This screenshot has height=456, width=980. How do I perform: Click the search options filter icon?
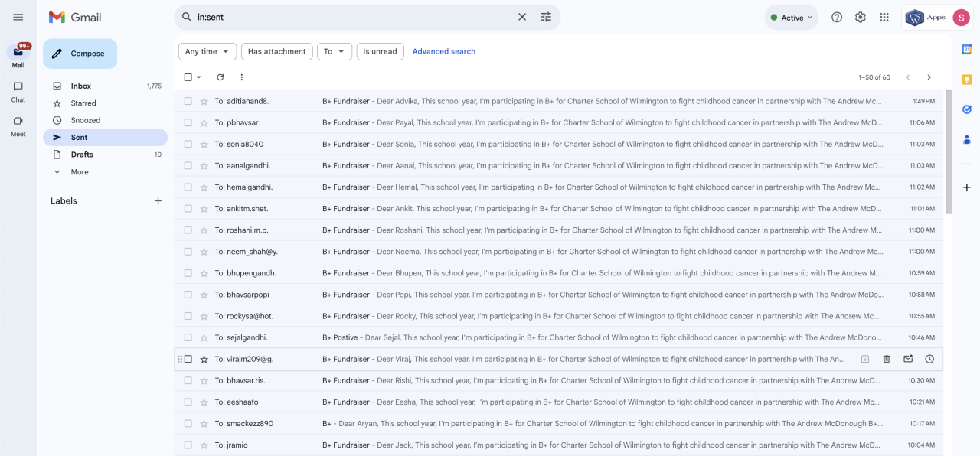pyautogui.click(x=546, y=17)
